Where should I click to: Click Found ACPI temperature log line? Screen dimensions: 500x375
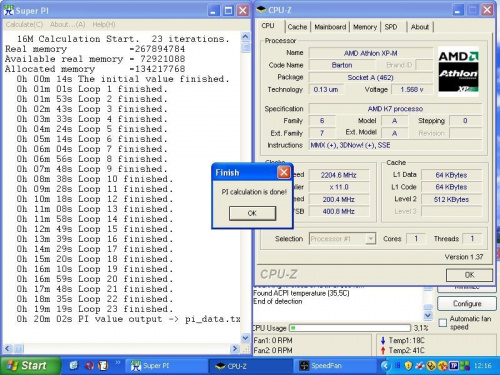click(x=301, y=293)
